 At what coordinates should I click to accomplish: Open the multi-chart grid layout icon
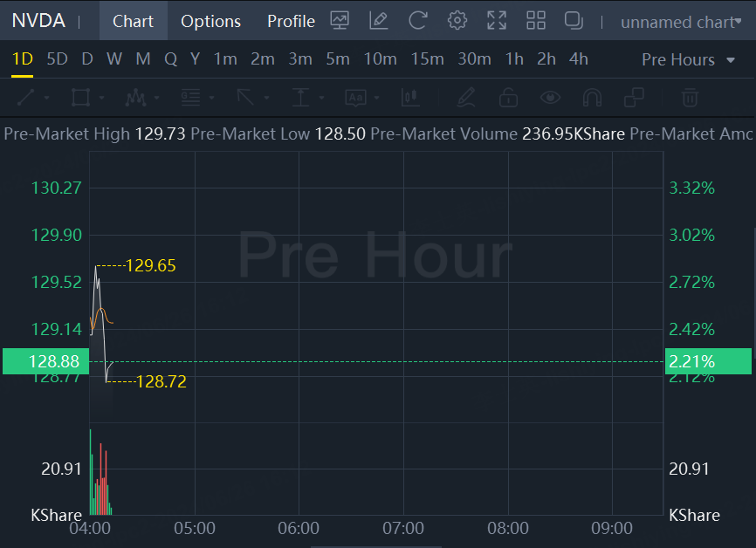[x=536, y=21]
